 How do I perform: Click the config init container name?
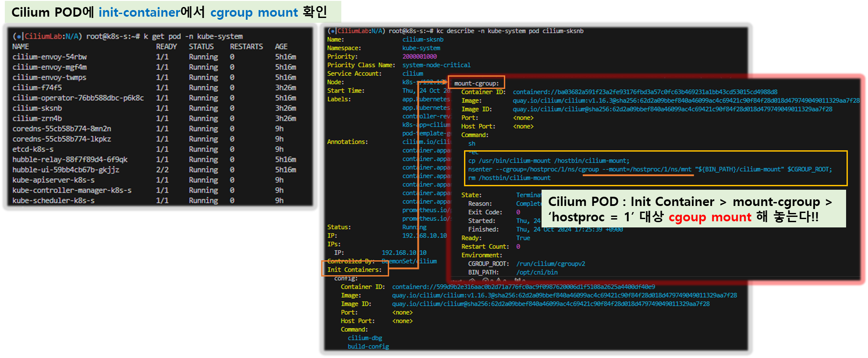click(346, 278)
